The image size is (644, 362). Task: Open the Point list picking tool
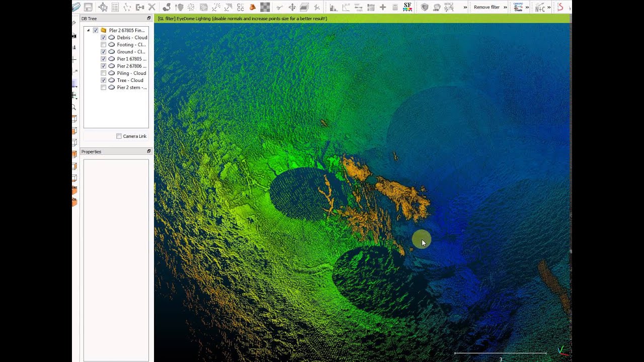(x=115, y=7)
